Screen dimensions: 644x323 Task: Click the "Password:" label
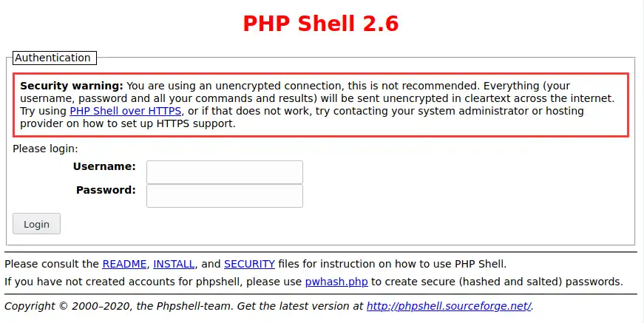pos(106,190)
